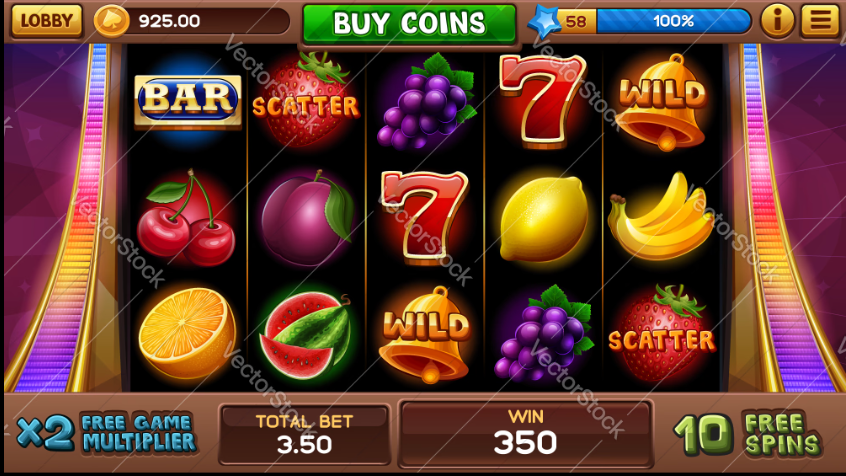Click the Win 350 display
Screen dimensions: 846x476
point(526,434)
